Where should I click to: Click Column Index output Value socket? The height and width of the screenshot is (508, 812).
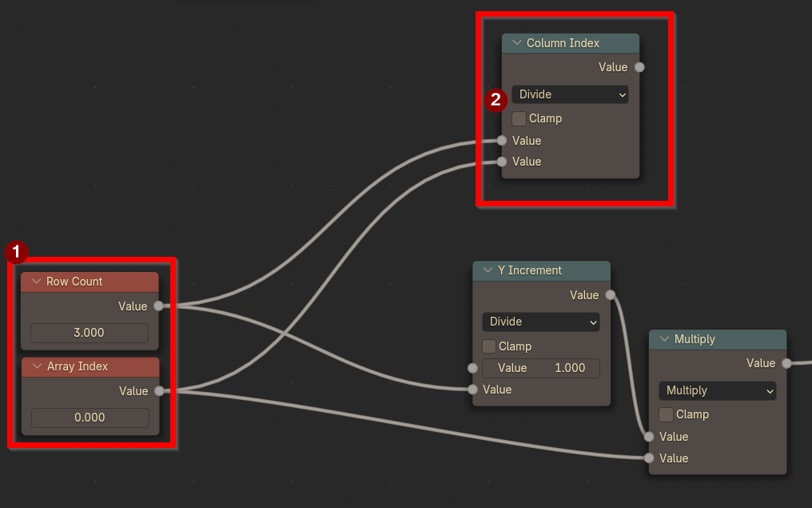[x=639, y=67]
